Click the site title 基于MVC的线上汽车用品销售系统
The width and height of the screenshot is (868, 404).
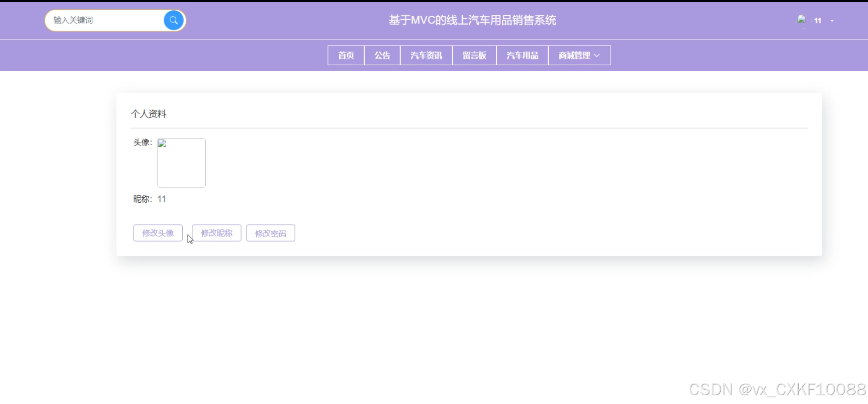click(472, 20)
